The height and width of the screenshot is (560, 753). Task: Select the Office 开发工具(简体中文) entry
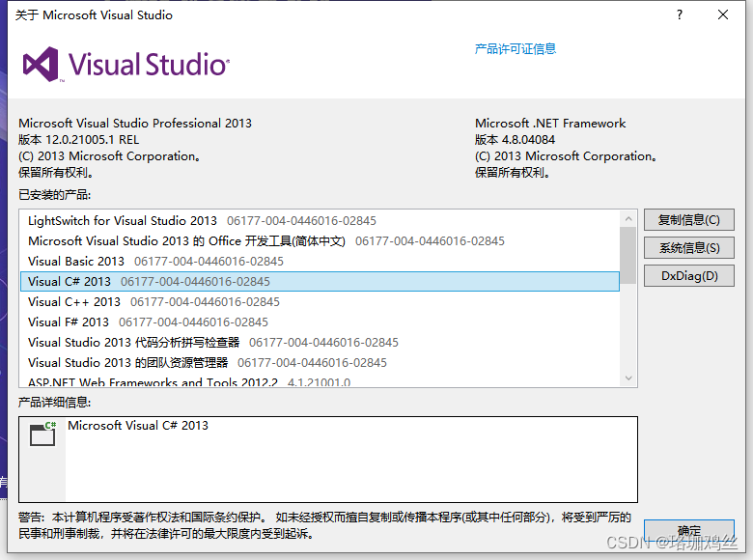coord(320,241)
